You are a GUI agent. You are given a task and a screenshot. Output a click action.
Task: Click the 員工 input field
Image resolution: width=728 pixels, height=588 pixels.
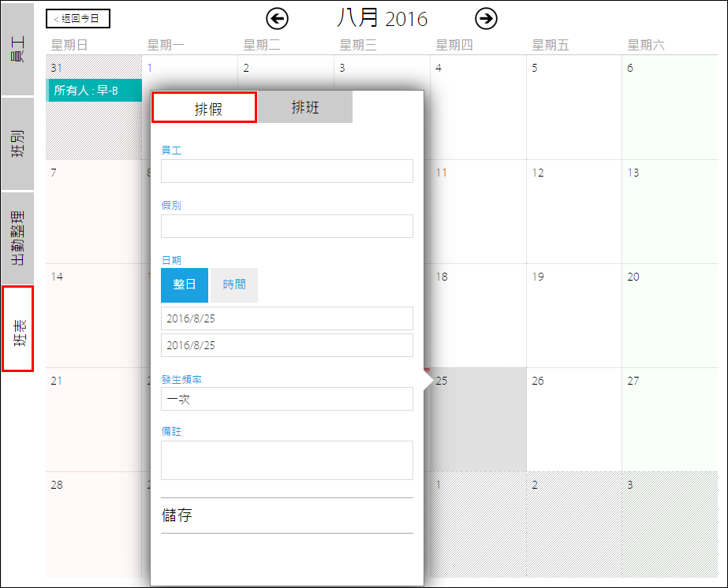[x=286, y=171]
